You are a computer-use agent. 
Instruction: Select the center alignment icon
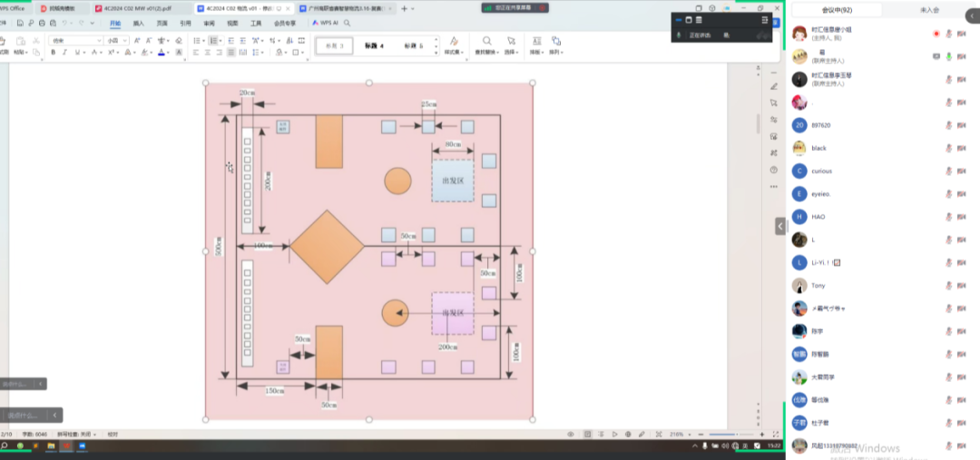[208, 53]
